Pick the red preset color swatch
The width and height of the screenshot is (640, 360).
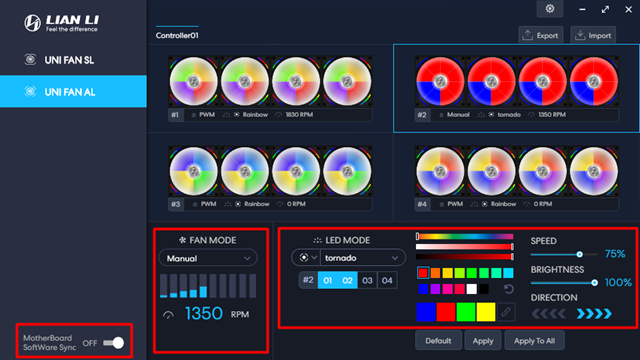pos(423,273)
